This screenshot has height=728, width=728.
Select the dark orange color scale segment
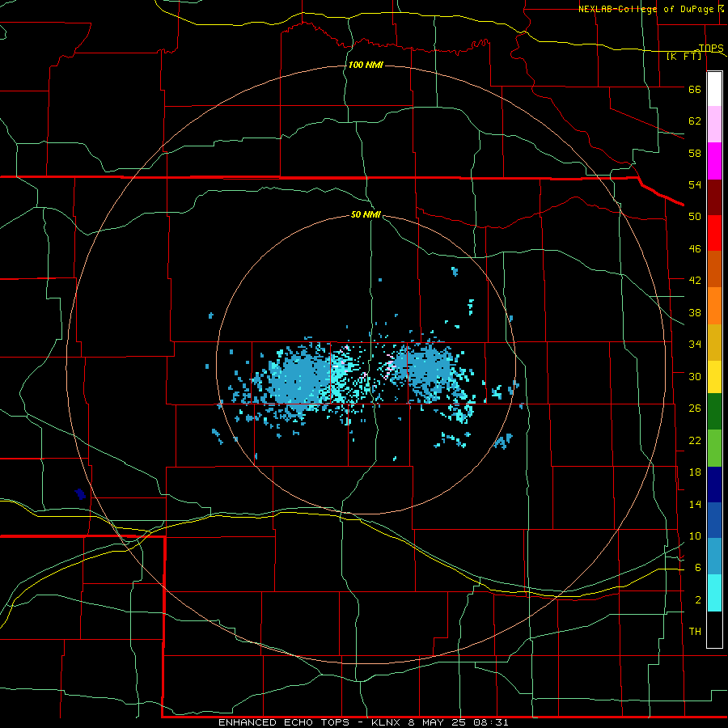click(x=714, y=269)
